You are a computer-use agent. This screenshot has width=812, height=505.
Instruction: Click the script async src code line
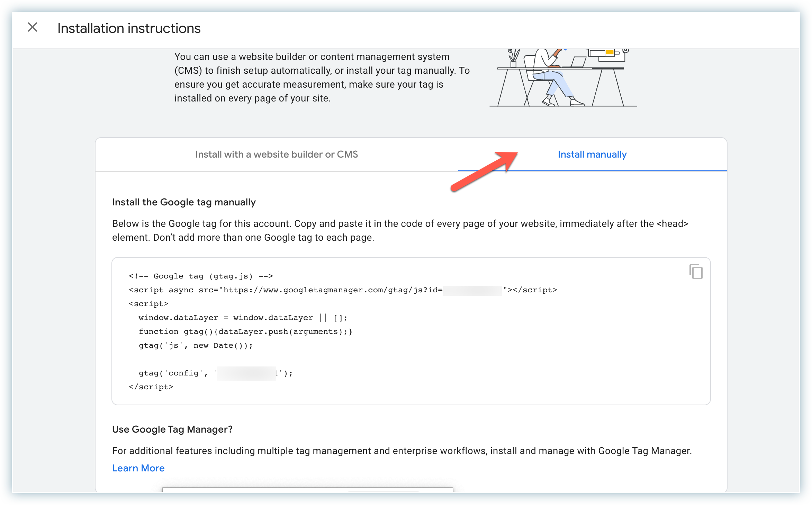coord(285,290)
